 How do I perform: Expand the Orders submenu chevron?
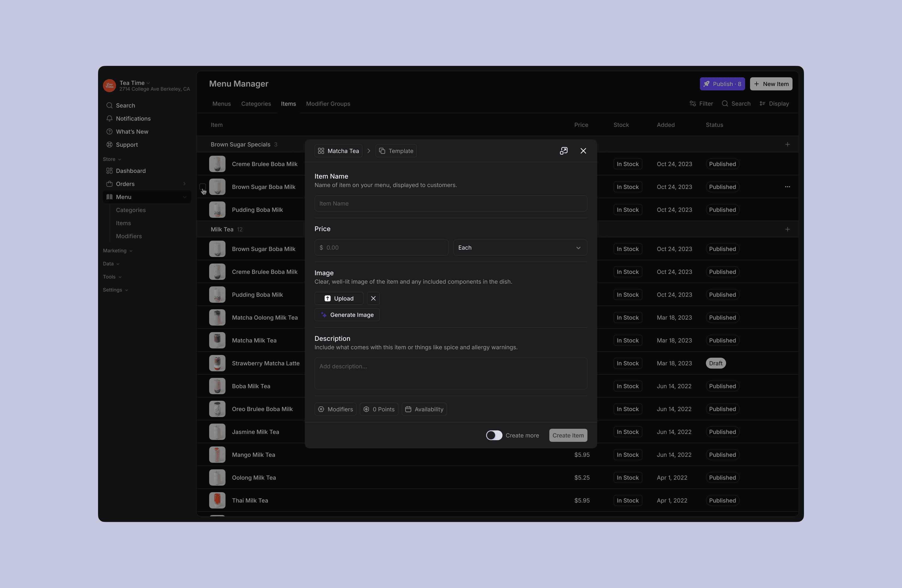(x=185, y=184)
